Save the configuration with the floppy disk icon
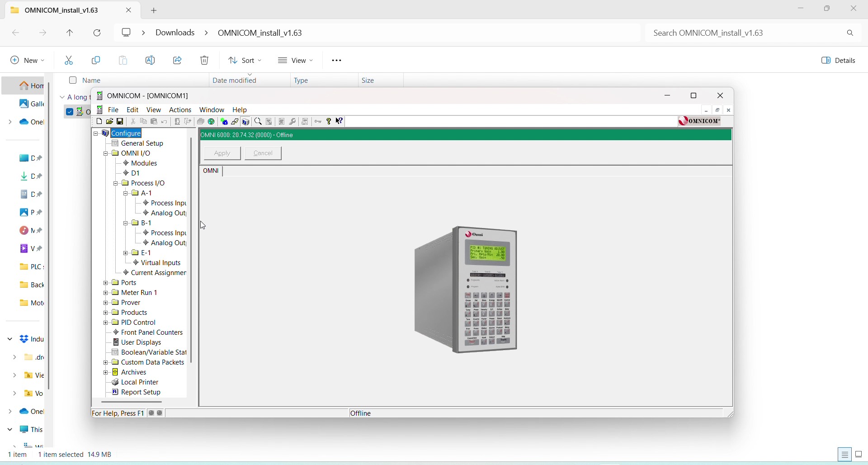 120,122
